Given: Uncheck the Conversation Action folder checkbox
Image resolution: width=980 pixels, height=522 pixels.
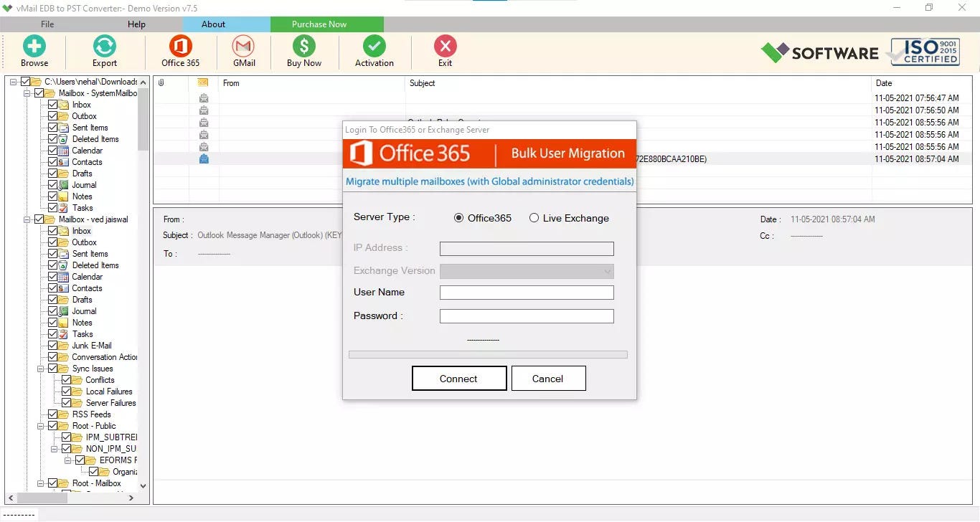Looking at the screenshot, I should (x=53, y=357).
